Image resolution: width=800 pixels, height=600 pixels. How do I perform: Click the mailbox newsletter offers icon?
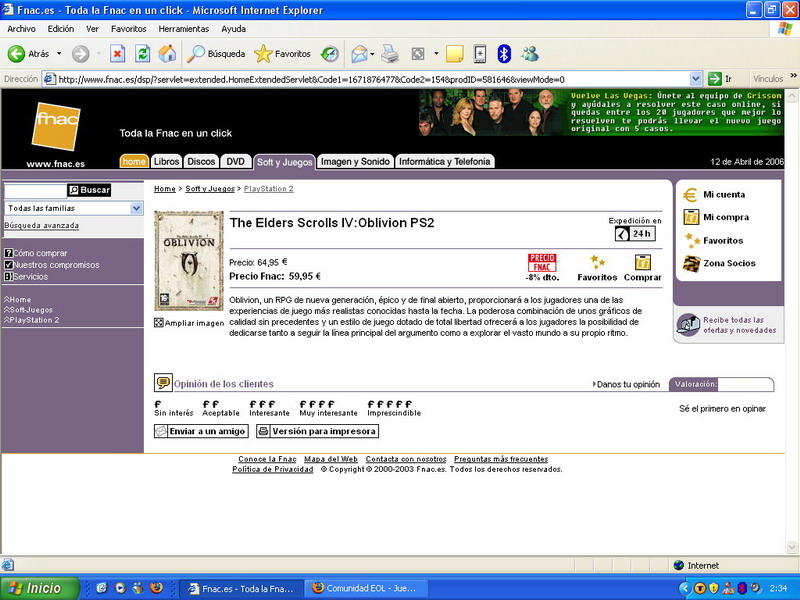pyautogui.click(x=688, y=325)
